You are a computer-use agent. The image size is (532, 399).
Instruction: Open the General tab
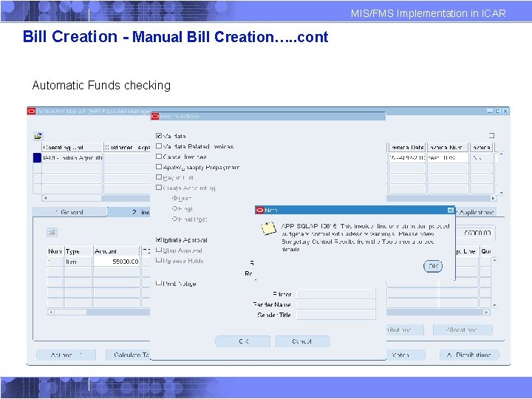pyautogui.click(x=70, y=212)
